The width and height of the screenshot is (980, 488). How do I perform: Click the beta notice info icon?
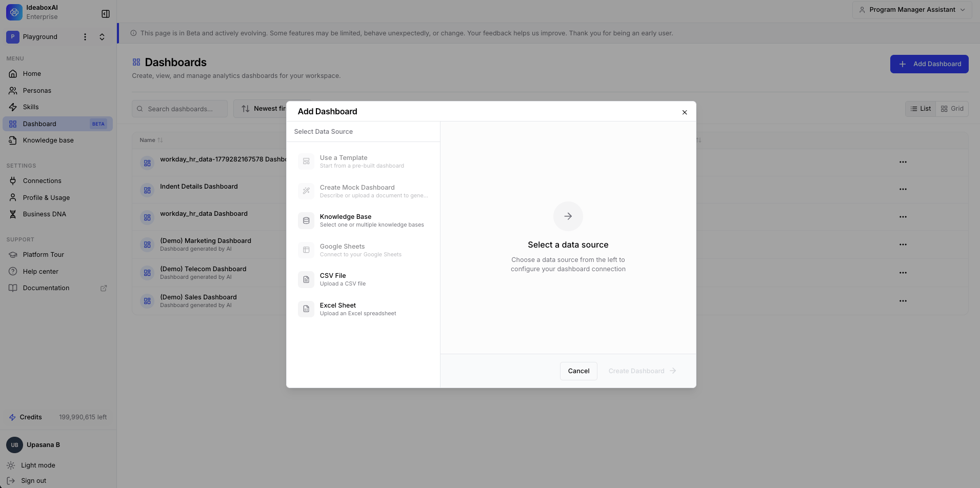click(x=133, y=33)
